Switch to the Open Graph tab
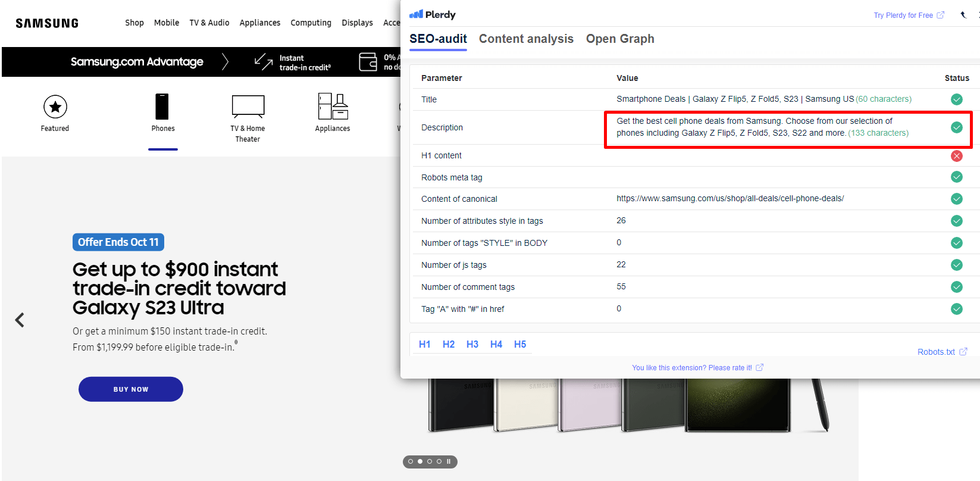This screenshot has height=481, width=980. coord(619,39)
